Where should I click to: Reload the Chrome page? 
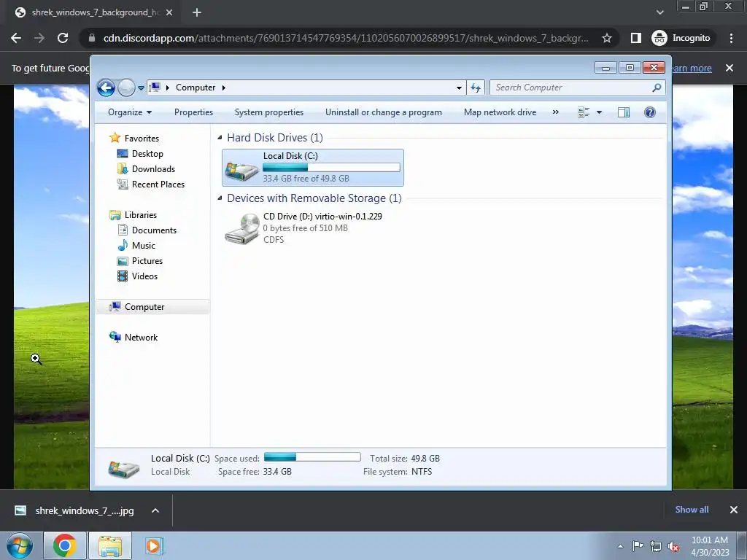point(63,38)
